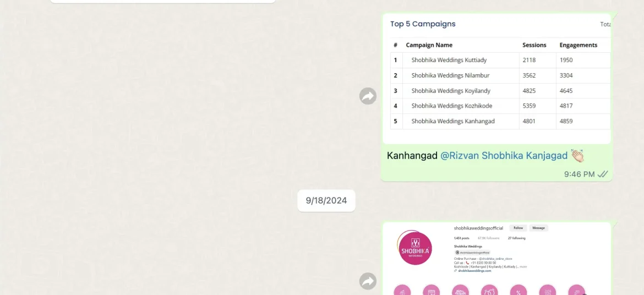Click the Sessions column header
This screenshot has height=295, width=644.
(534, 45)
